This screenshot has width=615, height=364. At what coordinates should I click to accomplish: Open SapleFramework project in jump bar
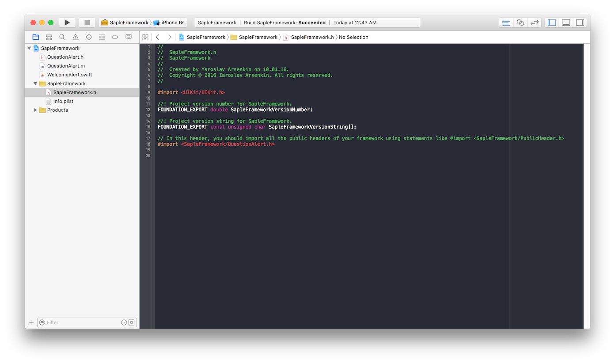(202, 37)
